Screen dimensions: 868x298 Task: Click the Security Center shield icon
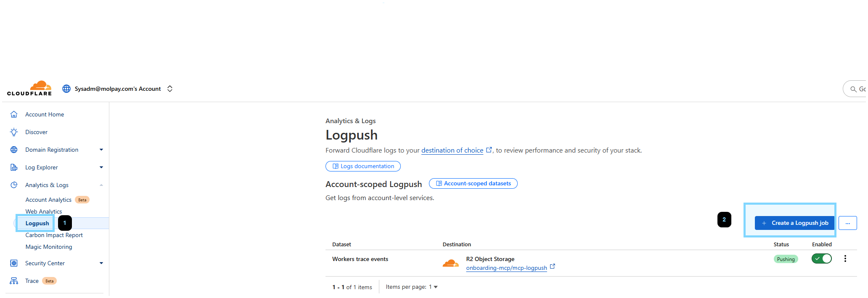click(14, 263)
